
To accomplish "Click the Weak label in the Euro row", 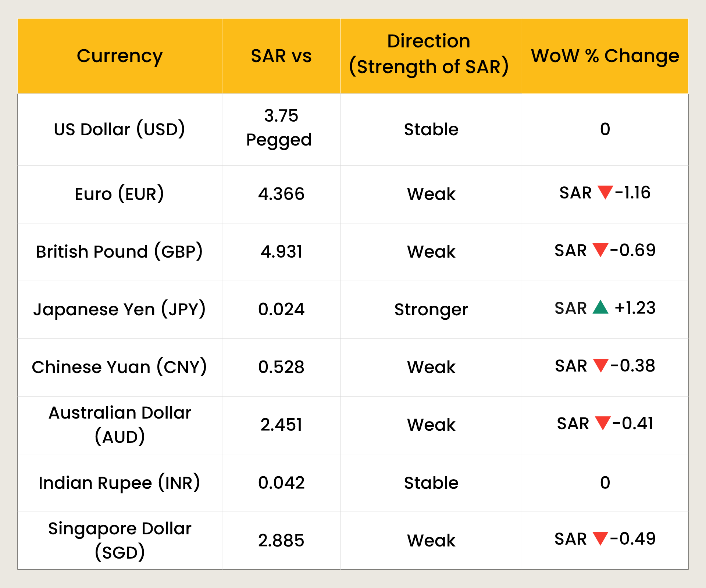I will pos(430,194).
